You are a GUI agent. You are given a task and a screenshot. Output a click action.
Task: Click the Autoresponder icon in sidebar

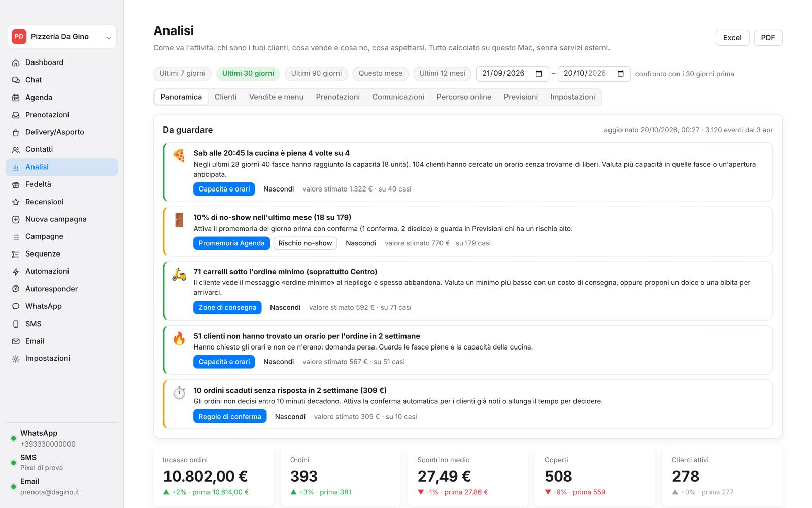click(x=16, y=289)
